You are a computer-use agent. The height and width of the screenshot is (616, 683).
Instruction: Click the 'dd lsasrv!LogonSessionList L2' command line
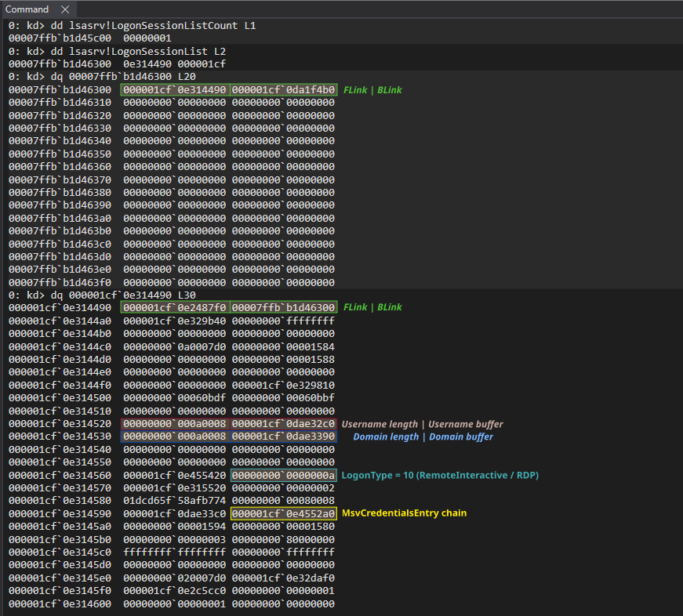pos(138,52)
